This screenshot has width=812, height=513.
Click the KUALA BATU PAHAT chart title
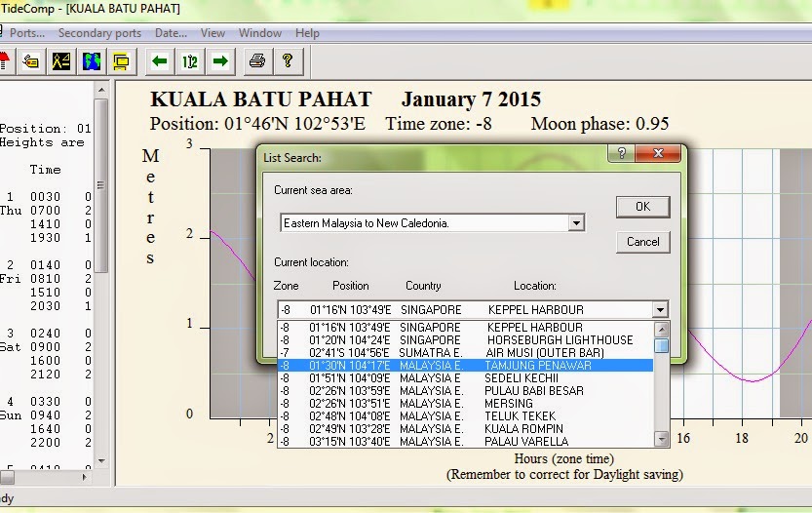[x=261, y=99]
